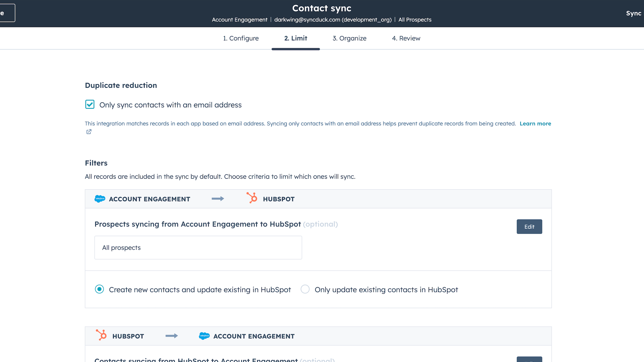Click the external link icon under Learn more
The height and width of the screenshot is (362, 644).
pos(89,132)
